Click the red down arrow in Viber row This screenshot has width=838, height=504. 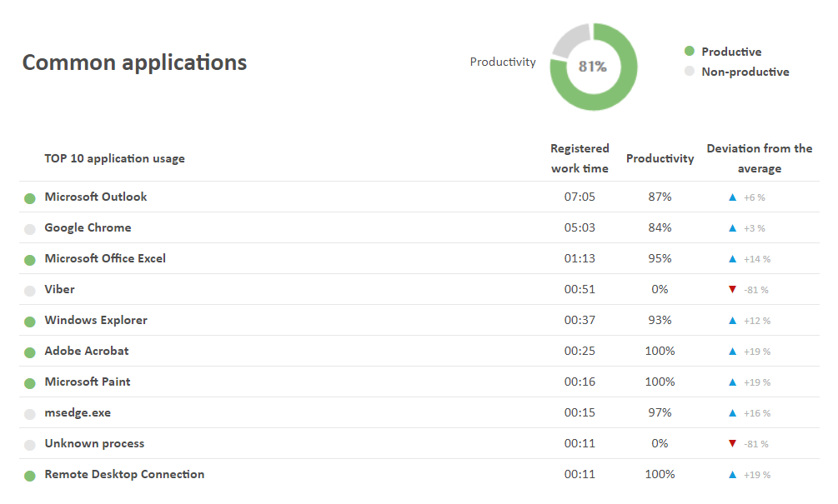point(732,290)
